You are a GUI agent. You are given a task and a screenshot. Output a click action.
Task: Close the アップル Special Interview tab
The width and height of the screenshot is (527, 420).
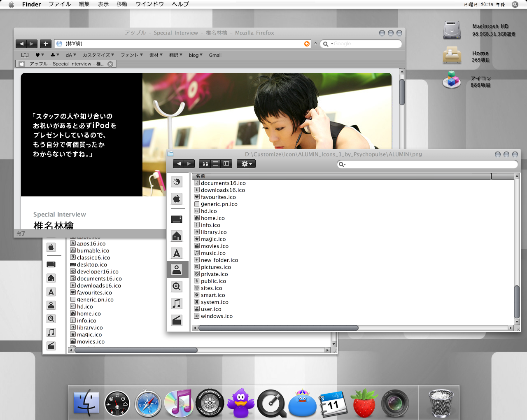click(x=110, y=64)
